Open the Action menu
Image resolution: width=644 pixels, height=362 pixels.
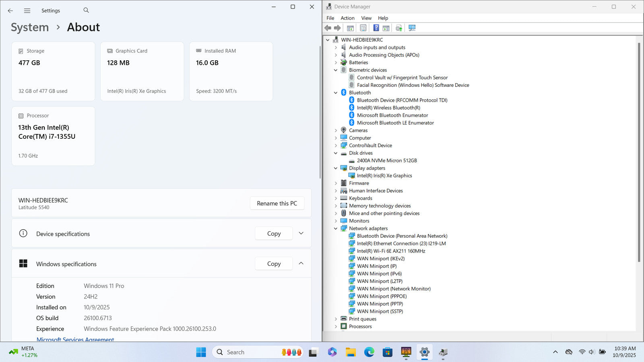click(347, 18)
